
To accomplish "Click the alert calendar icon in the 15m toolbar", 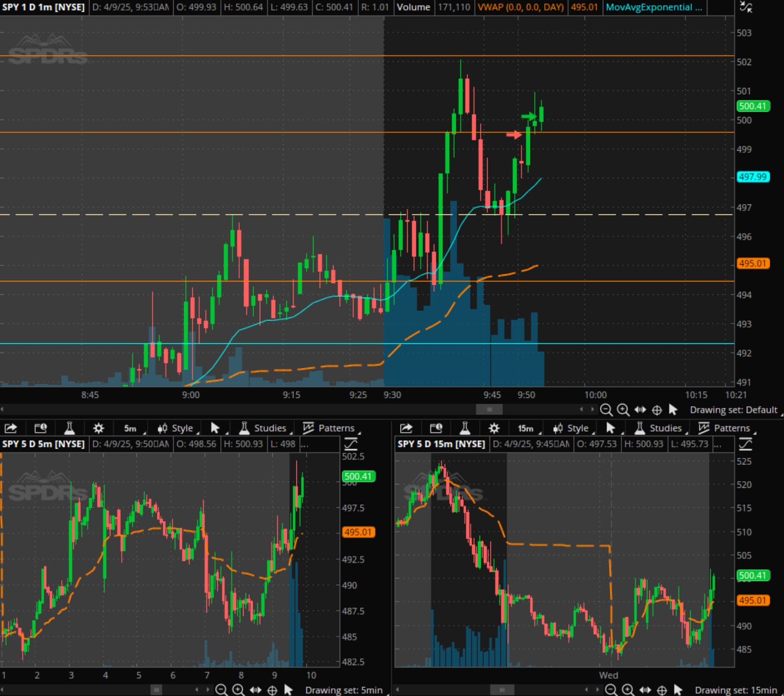I will pyautogui.click(x=436, y=428).
